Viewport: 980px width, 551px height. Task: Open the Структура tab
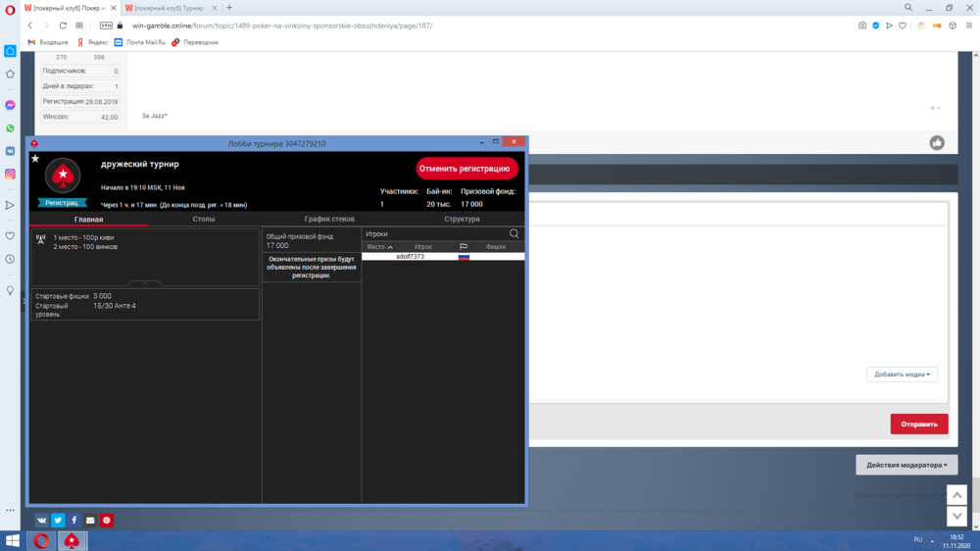tap(462, 219)
